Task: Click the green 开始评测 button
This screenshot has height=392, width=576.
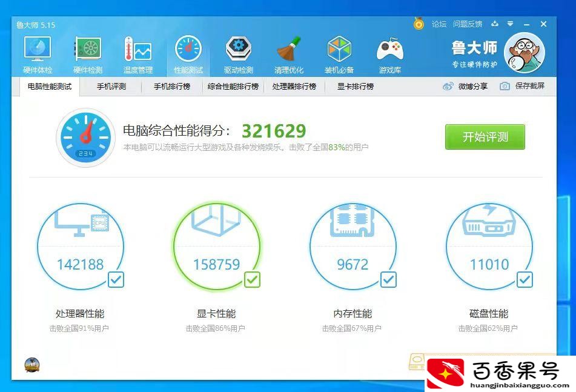Action: click(485, 137)
